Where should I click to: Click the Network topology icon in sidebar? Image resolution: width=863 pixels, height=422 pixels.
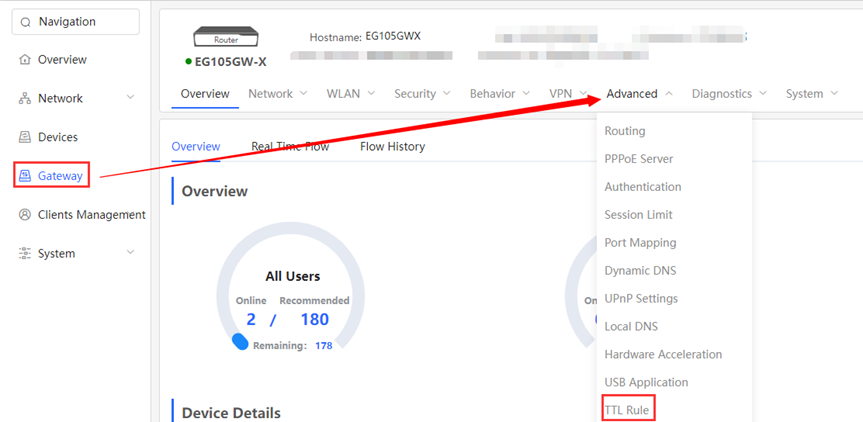25,99
